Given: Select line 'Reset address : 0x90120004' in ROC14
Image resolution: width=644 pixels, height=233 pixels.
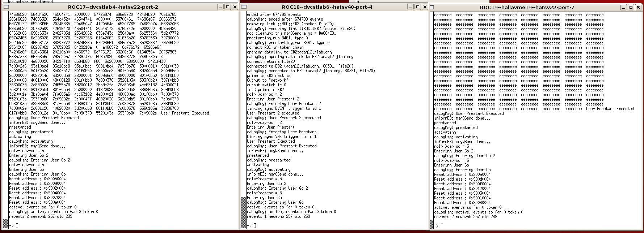Looking at the screenshot, I should point(462,189).
